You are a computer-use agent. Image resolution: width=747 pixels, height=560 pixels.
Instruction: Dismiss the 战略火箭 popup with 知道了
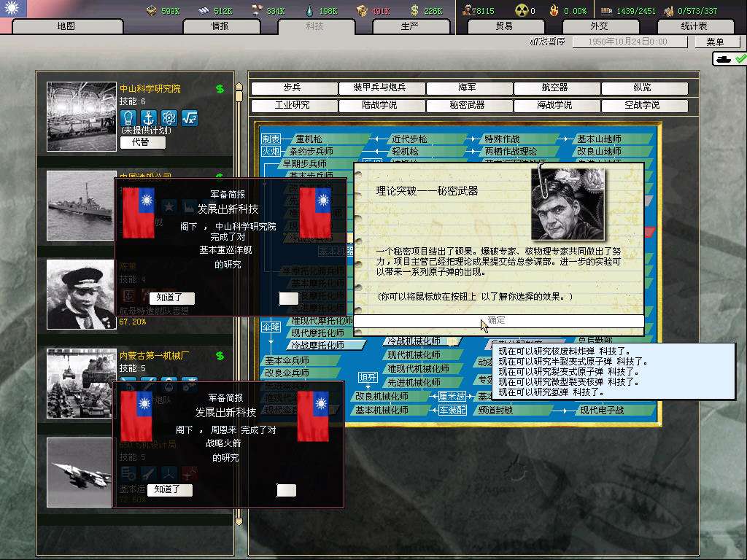point(169,489)
